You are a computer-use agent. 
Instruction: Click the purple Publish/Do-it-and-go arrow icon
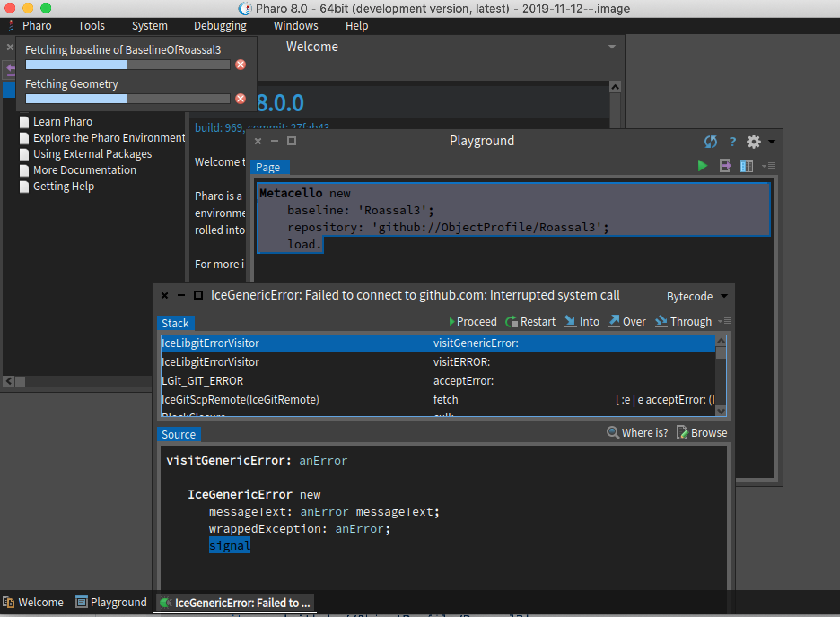725,165
